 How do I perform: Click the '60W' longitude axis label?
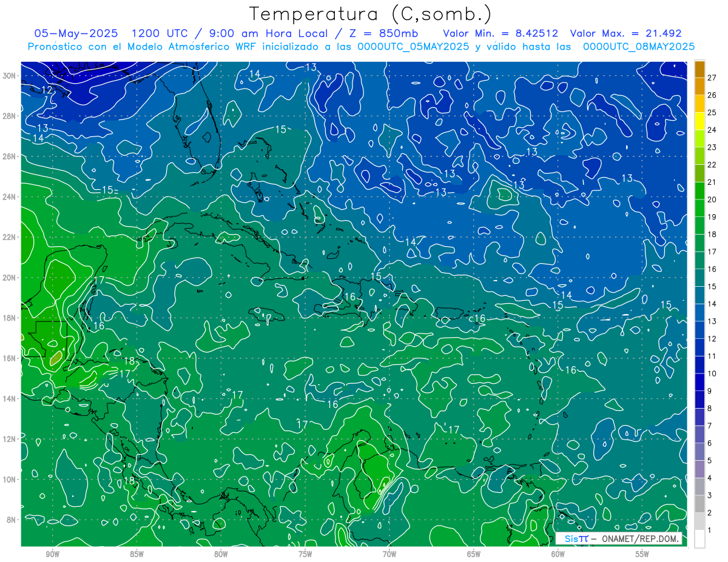(x=558, y=555)
